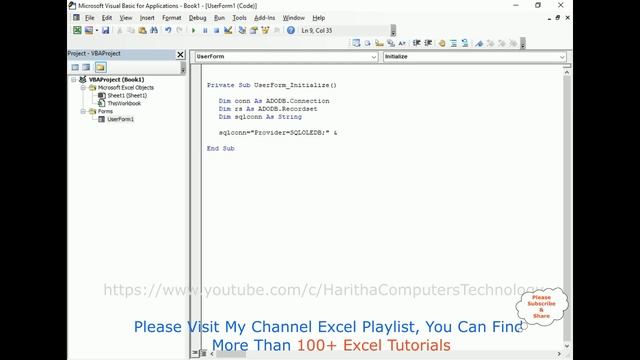Open the Tools menu

240,18
